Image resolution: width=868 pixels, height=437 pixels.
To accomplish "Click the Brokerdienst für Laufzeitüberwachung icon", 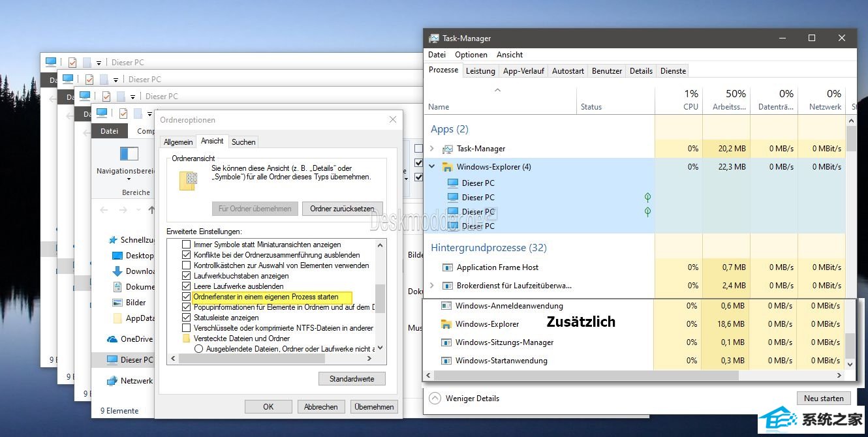I will tap(448, 286).
